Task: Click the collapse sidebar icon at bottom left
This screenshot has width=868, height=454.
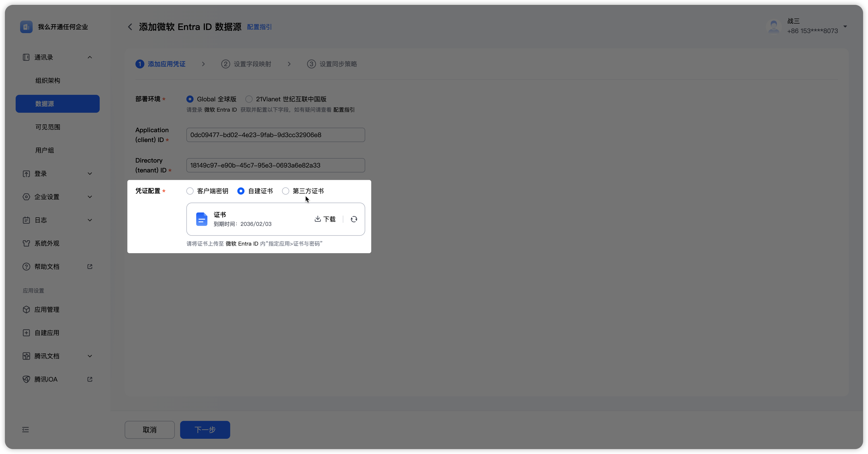Action: pos(26,429)
